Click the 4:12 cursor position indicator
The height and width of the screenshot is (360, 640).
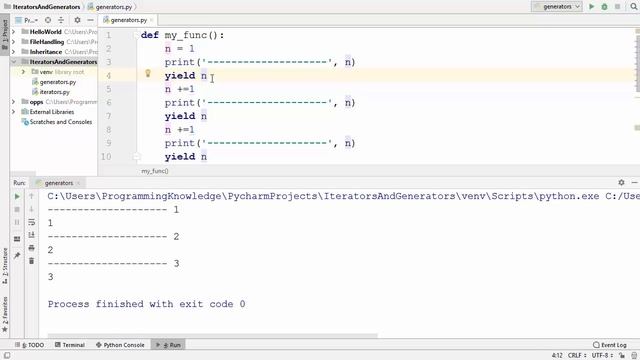point(557,356)
